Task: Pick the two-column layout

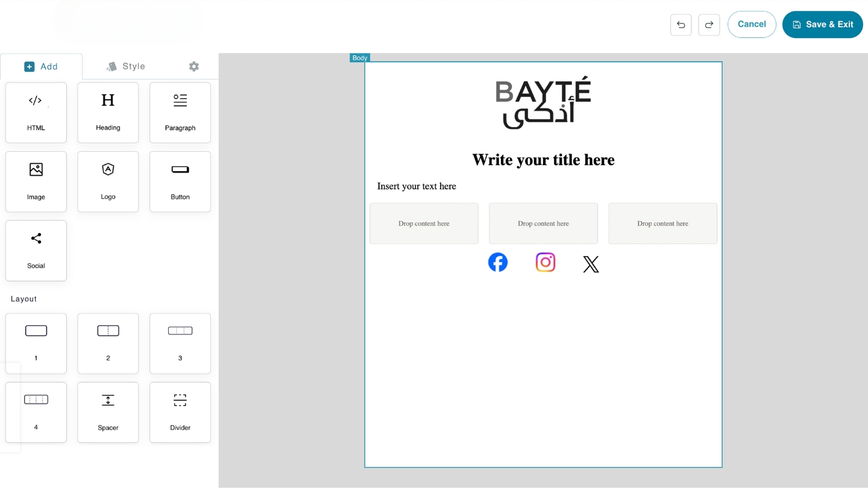Action: pyautogui.click(x=108, y=343)
